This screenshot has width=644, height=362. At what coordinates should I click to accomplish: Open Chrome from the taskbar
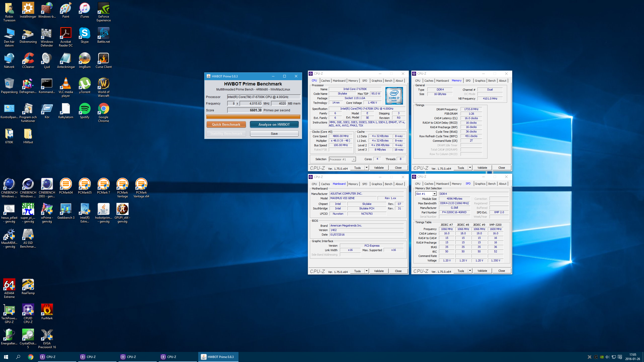[x=30, y=357]
